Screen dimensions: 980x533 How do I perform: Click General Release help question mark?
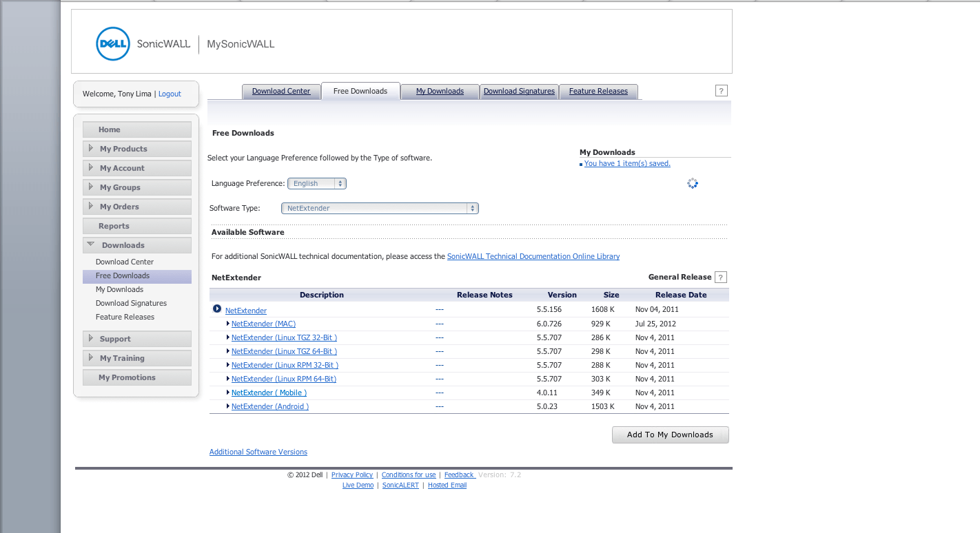(x=721, y=278)
